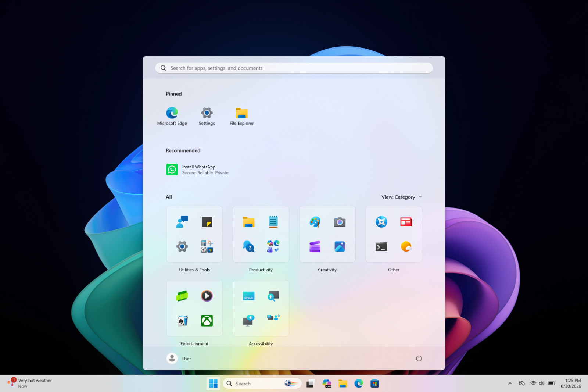Expand more apps cluster in Utilities & Tools
This screenshot has height=392, width=588.
click(x=207, y=246)
